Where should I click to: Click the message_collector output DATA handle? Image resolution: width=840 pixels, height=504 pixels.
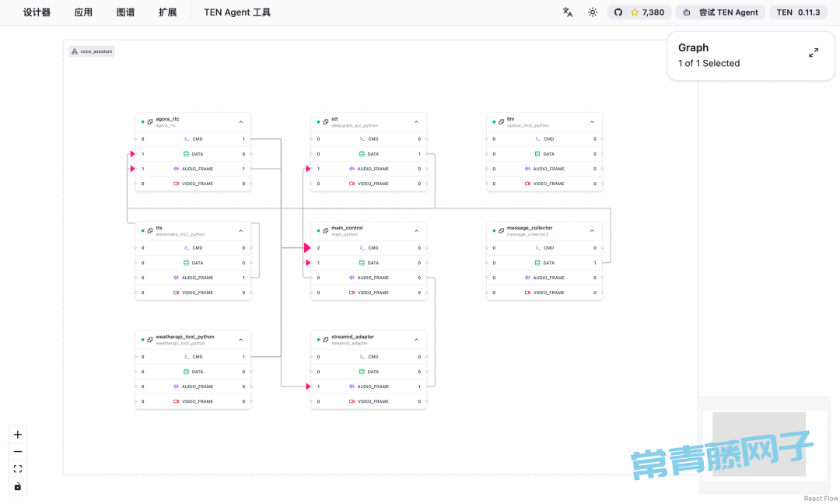(603, 263)
